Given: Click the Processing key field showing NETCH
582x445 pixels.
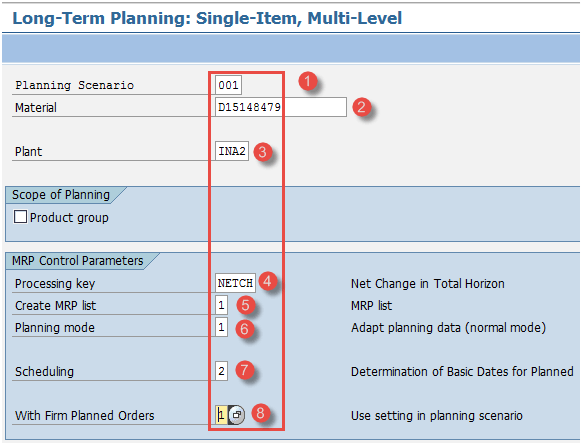Looking at the screenshot, I should coord(235,283).
